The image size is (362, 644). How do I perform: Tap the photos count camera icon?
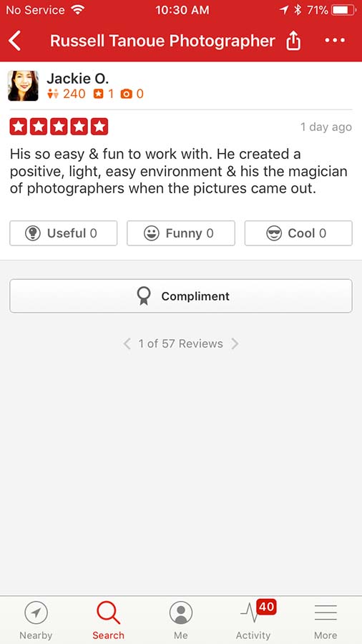[127, 94]
